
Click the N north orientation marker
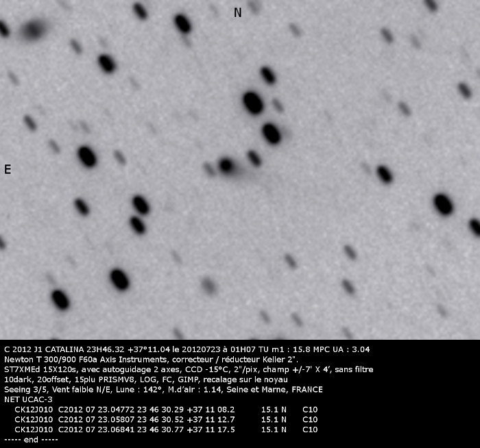238,12
